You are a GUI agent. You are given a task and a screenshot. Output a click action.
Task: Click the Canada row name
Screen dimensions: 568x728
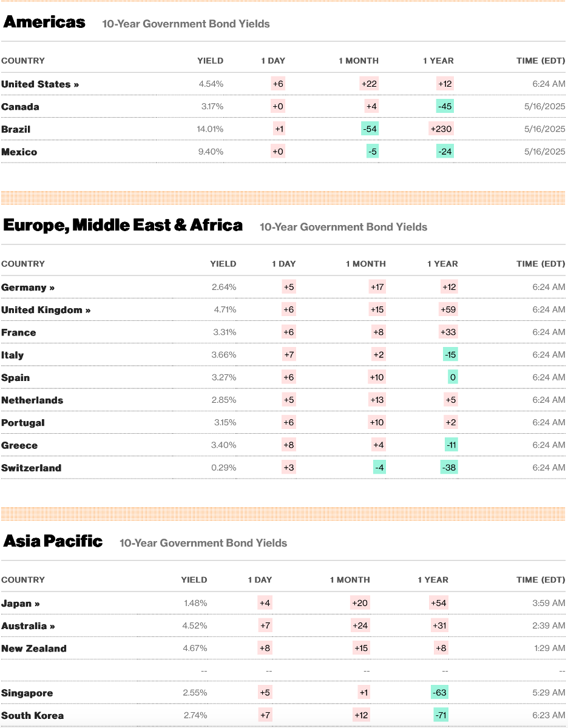20,107
